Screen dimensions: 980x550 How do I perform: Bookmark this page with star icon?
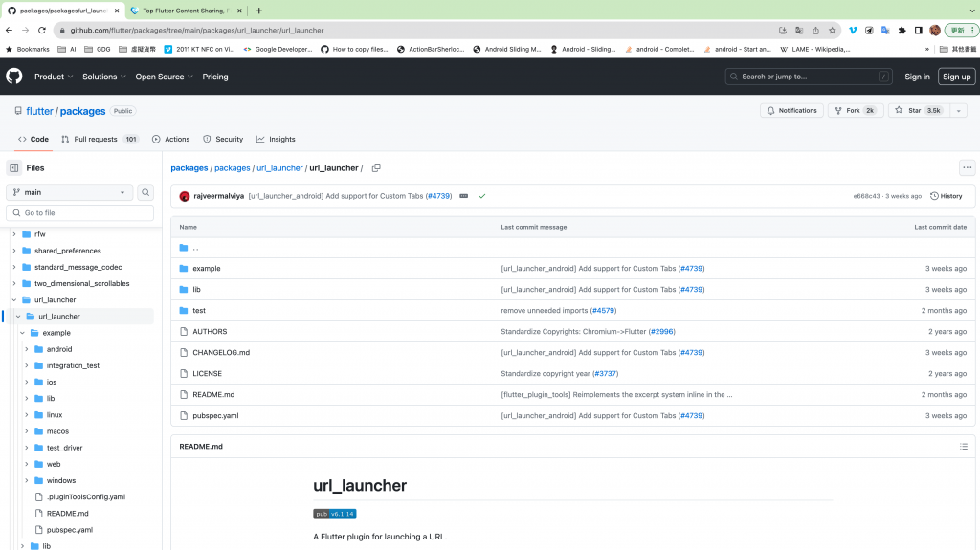click(832, 30)
